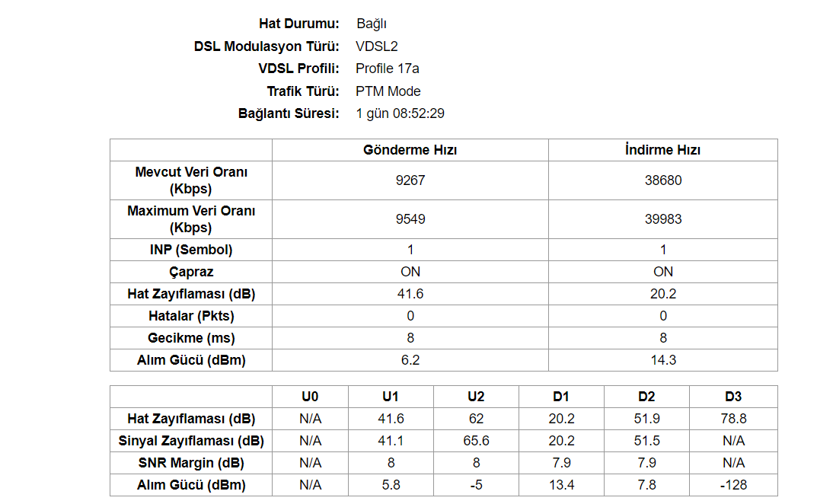817x504 pixels.
Task: Select the VDSL2 modulation type text
Action: click(377, 46)
